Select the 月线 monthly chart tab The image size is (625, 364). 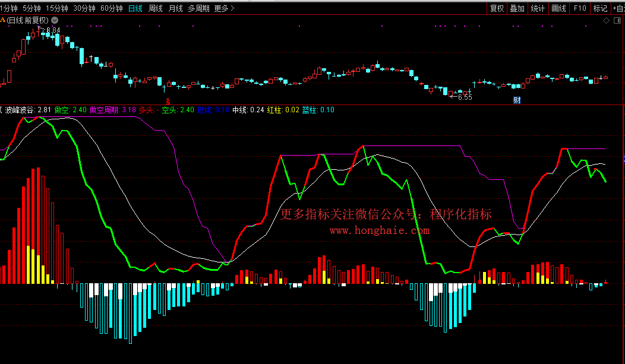(176, 8)
